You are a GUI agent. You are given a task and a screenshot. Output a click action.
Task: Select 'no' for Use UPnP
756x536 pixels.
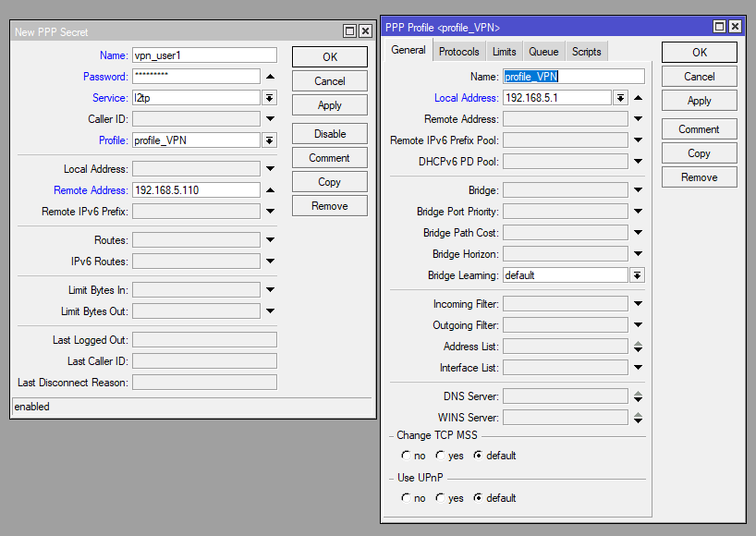406,497
